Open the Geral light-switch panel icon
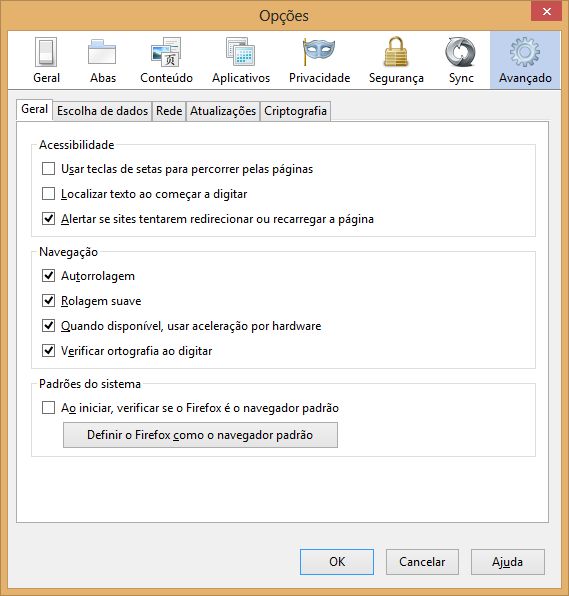Image resolution: width=569 pixels, height=596 pixels. 46,52
